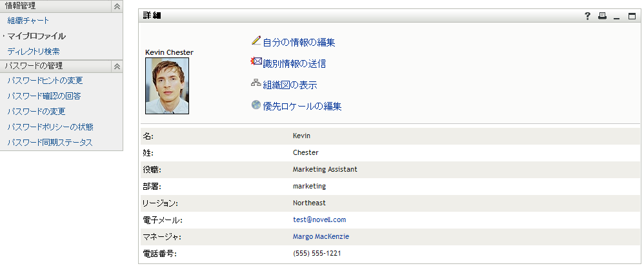Click the organization chart hierarchy icon

pos(256,84)
